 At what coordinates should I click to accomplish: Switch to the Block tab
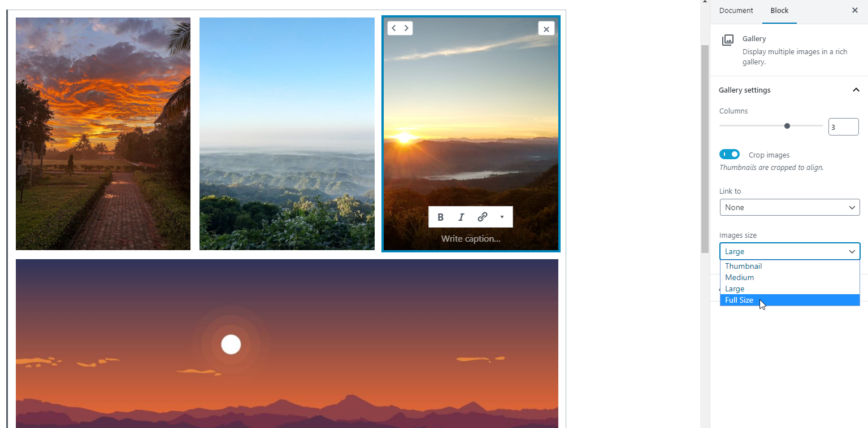pos(779,10)
